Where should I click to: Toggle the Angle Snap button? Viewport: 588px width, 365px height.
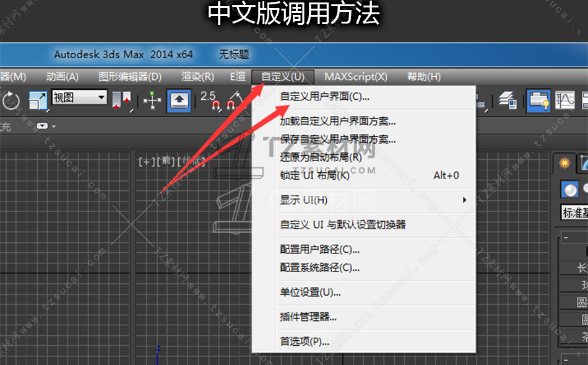click(x=235, y=100)
